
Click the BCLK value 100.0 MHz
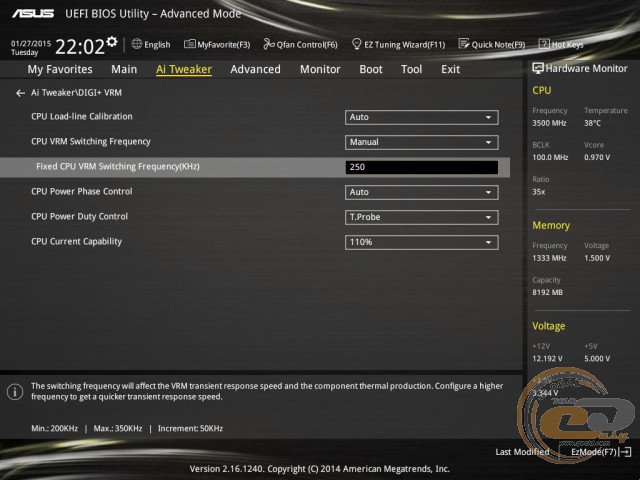coord(550,157)
